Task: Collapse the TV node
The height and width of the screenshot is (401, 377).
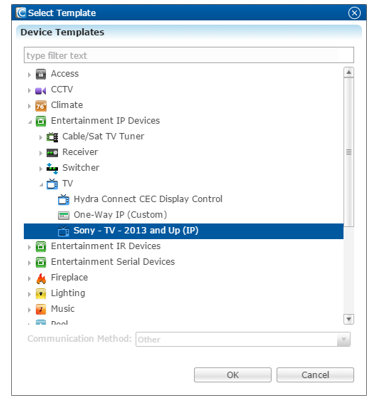Action: [x=41, y=184]
